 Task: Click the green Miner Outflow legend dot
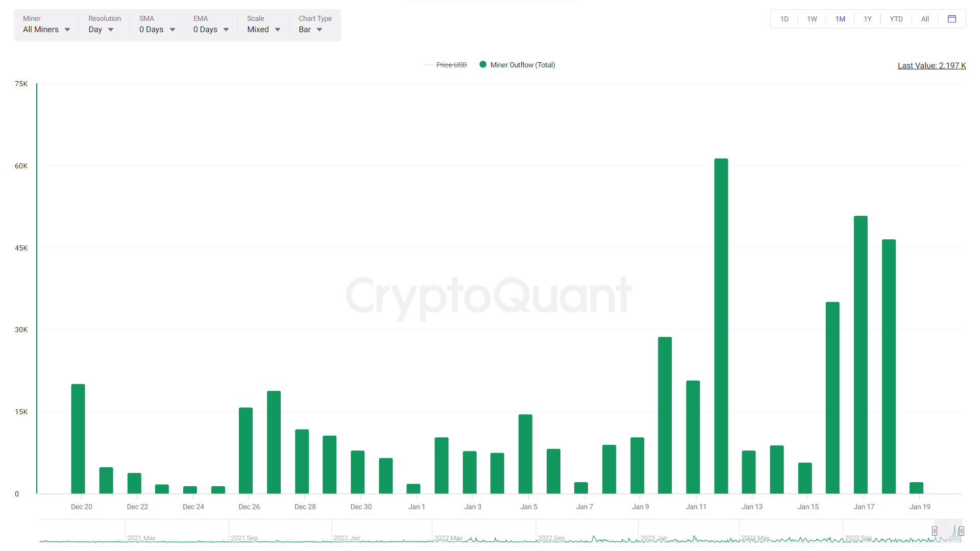[x=483, y=64]
